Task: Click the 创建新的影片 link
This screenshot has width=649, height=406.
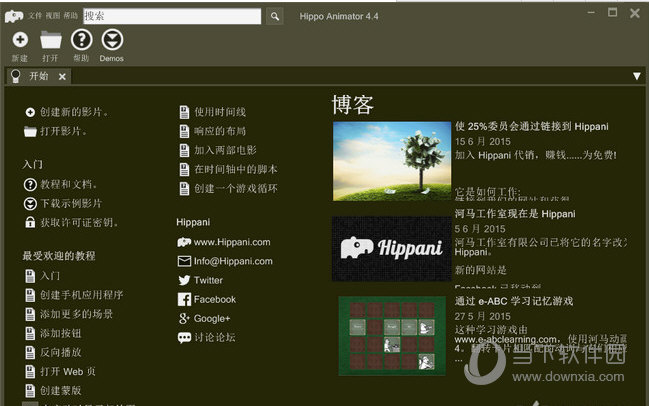Action: point(75,112)
